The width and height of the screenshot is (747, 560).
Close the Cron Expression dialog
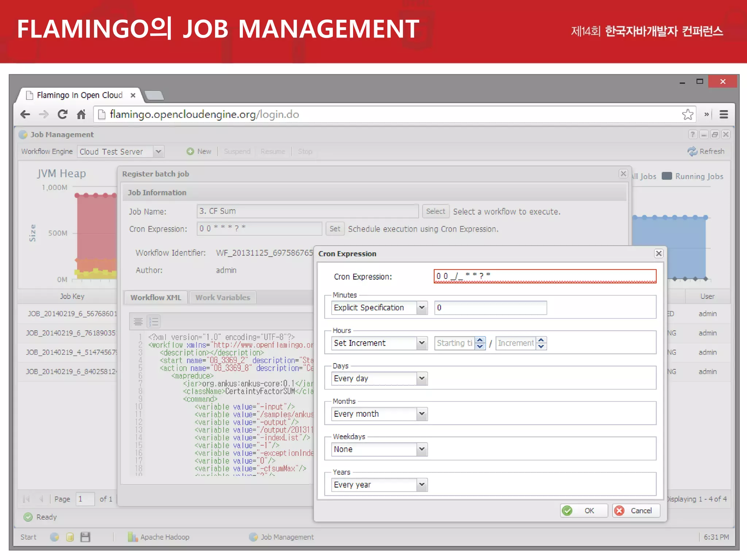(659, 253)
